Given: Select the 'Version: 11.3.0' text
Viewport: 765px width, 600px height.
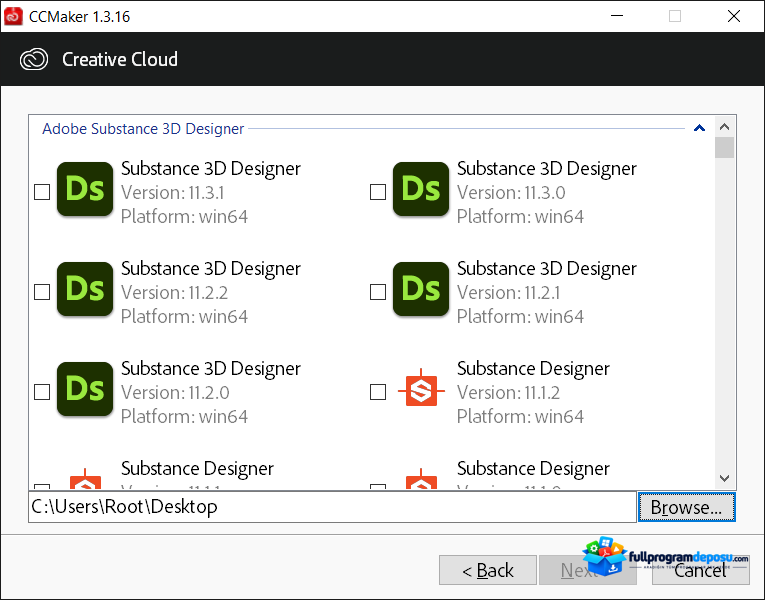Looking at the screenshot, I should (511, 193).
